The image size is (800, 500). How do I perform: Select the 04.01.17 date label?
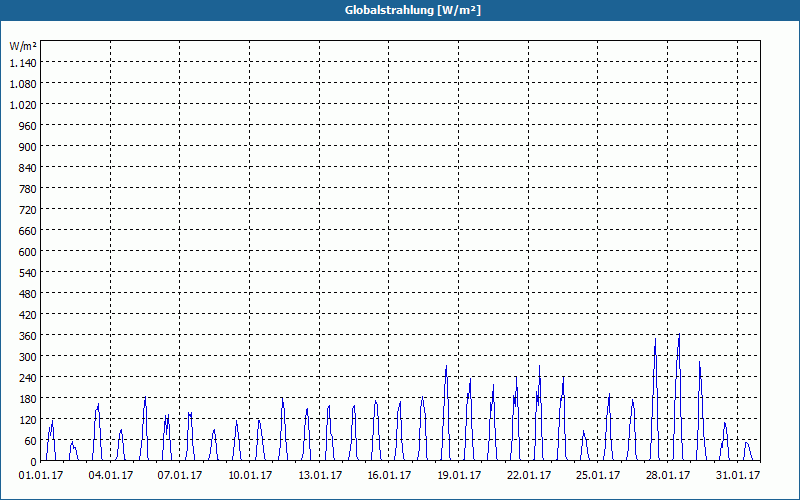pyautogui.click(x=111, y=476)
